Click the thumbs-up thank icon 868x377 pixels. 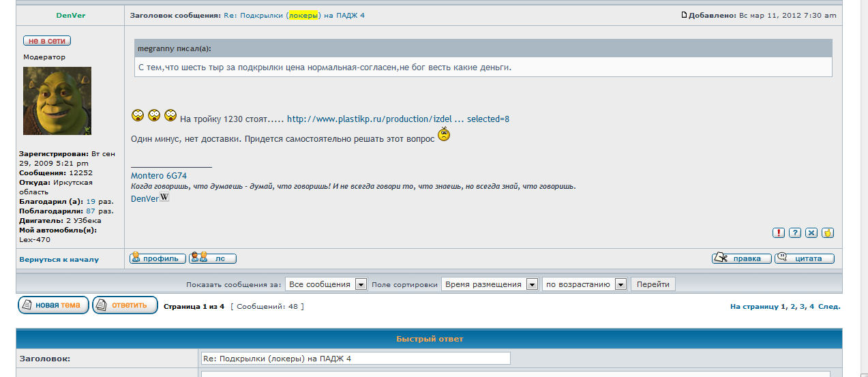point(828,232)
